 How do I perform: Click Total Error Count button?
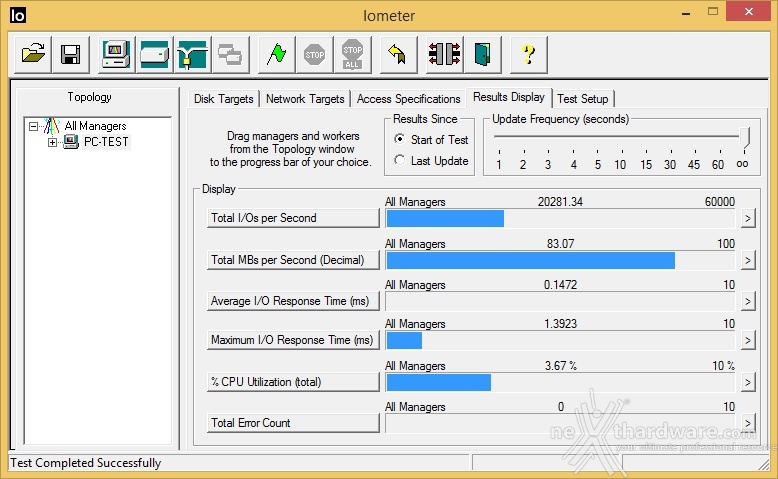pos(293,423)
